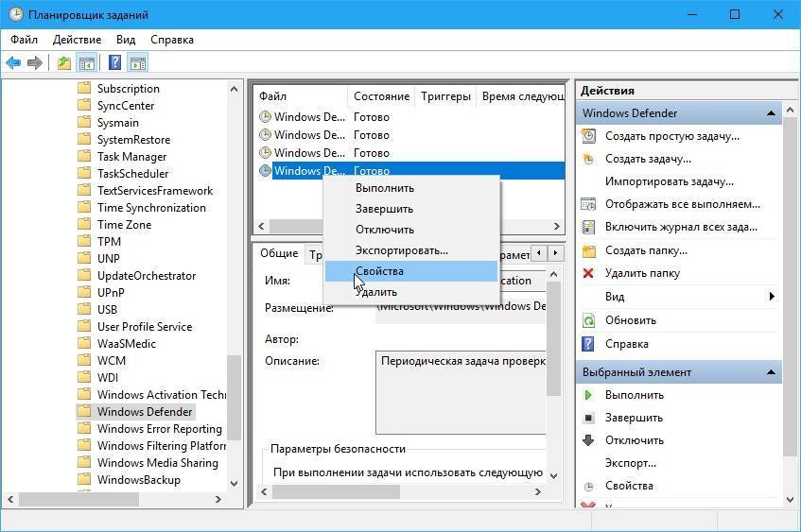Click the clock icon of second Windows Defender task
Image resolution: width=801 pixels, height=532 pixels.
click(x=265, y=135)
